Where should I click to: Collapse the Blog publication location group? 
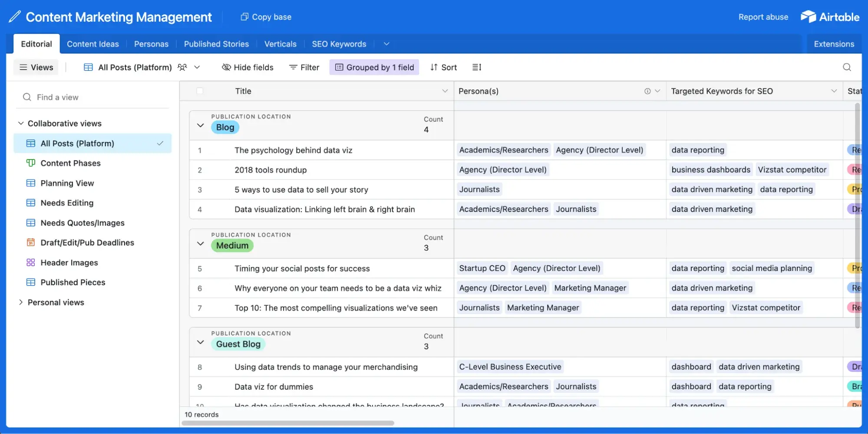[x=200, y=125]
